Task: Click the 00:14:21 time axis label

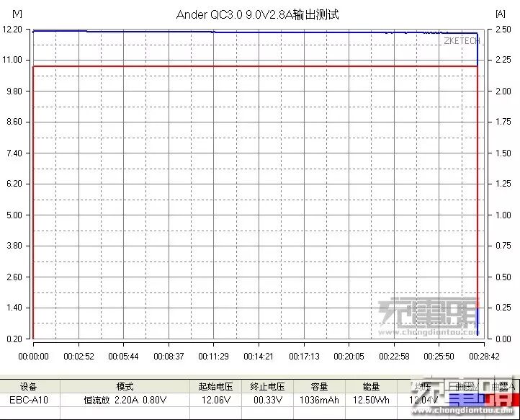Action: pos(259,357)
